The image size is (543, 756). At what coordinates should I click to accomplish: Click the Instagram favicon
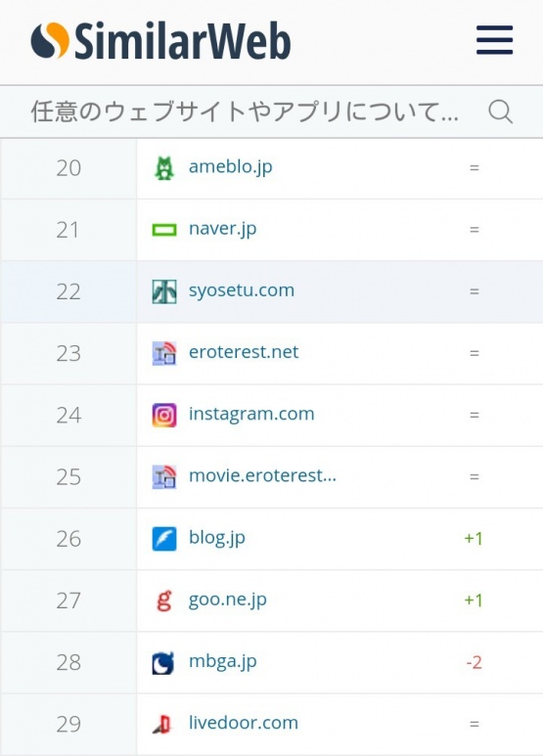click(x=164, y=415)
